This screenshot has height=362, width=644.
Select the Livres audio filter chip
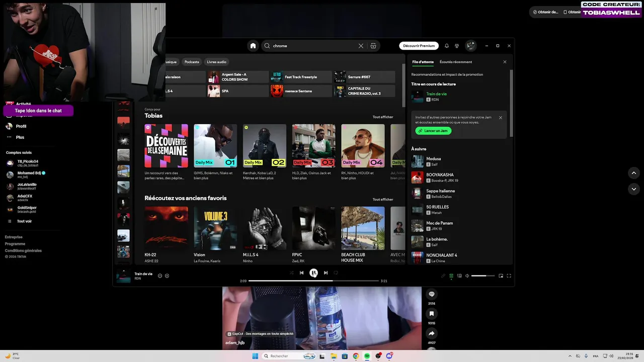[x=216, y=62]
